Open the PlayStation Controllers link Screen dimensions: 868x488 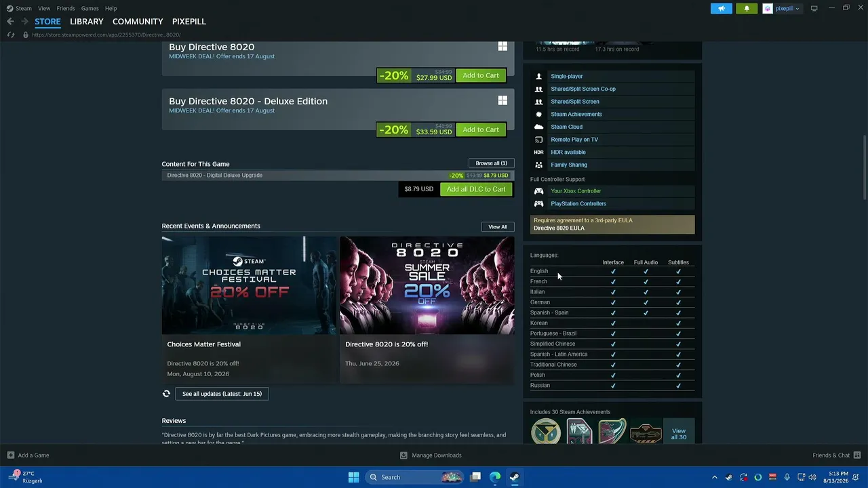[x=578, y=204]
